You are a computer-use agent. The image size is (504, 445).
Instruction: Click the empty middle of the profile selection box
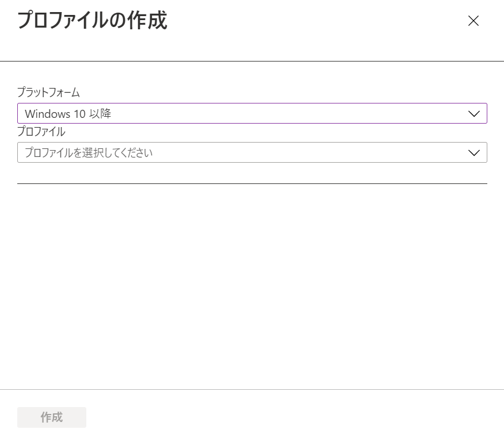[308, 152]
